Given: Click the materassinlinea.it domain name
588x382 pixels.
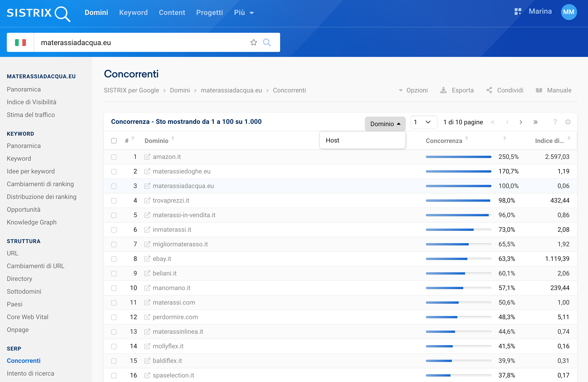Looking at the screenshot, I should click(x=178, y=332).
